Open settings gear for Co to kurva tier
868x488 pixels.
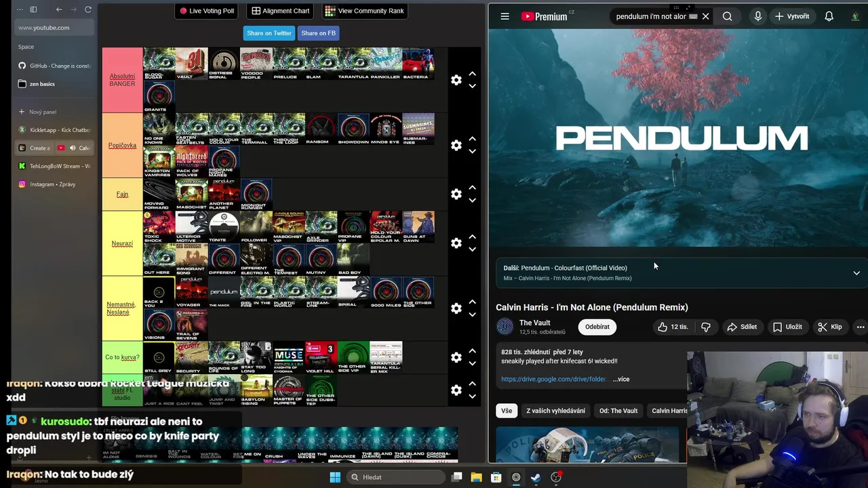click(456, 357)
